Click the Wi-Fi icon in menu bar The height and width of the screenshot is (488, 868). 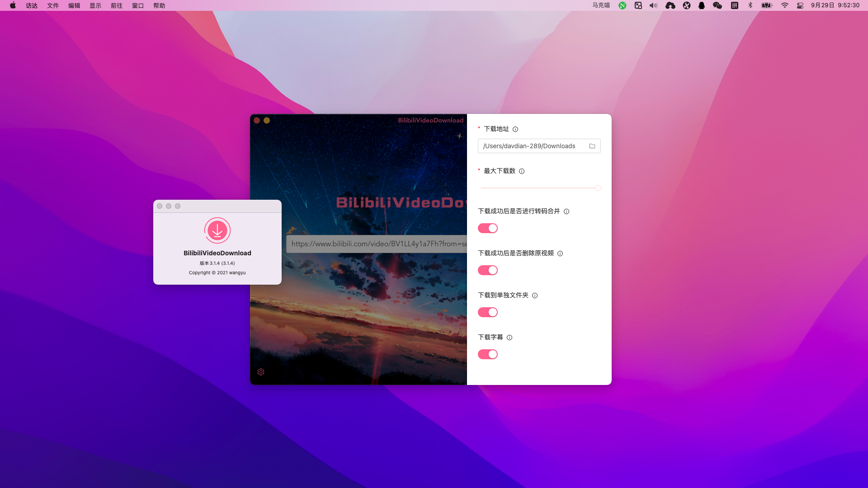(785, 5)
